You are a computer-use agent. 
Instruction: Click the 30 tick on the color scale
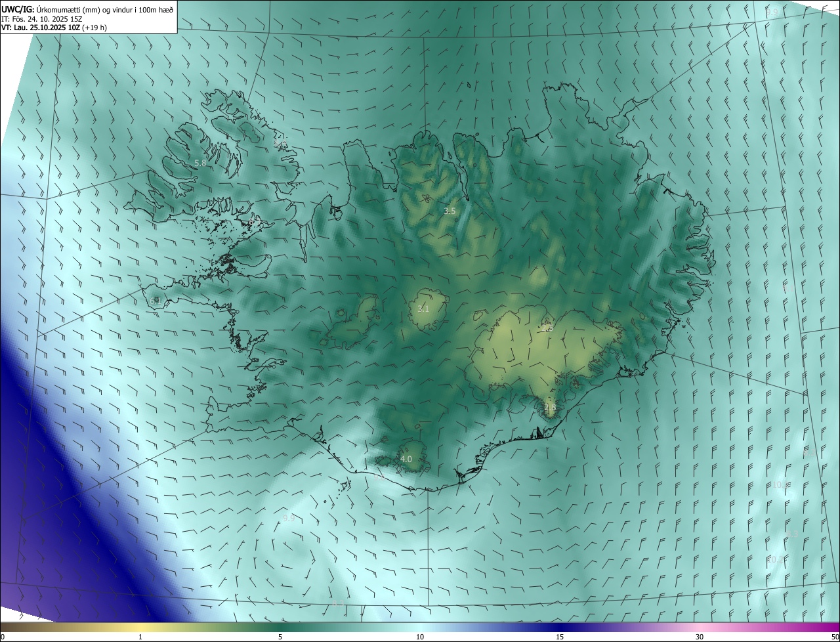[700, 637]
